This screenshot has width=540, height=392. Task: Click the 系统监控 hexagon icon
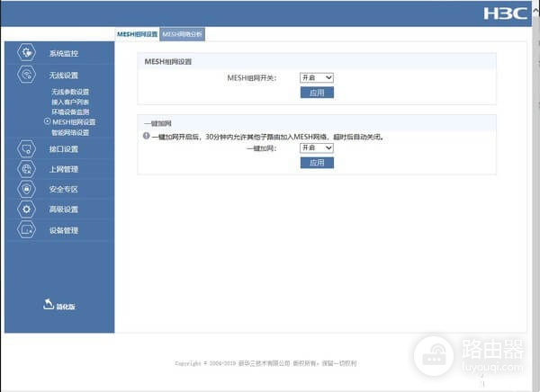point(27,53)
